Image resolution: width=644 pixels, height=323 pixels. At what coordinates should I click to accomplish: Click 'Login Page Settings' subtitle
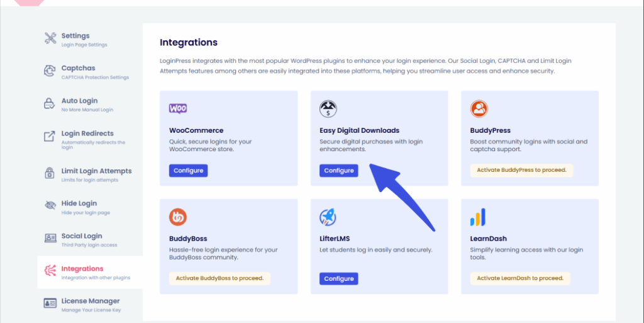click(84, 45)
